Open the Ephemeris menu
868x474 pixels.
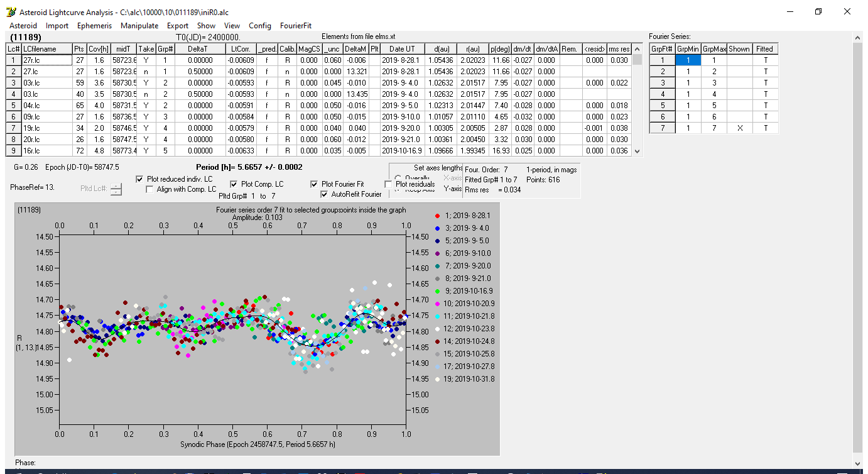click(95, 26)
